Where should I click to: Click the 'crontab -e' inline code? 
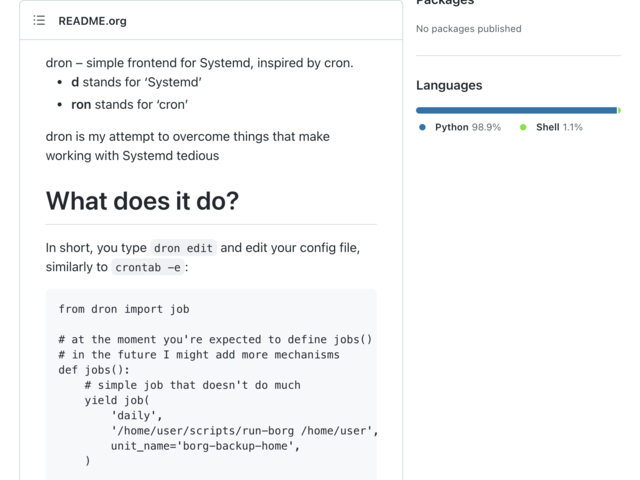[x=148, y=267]
